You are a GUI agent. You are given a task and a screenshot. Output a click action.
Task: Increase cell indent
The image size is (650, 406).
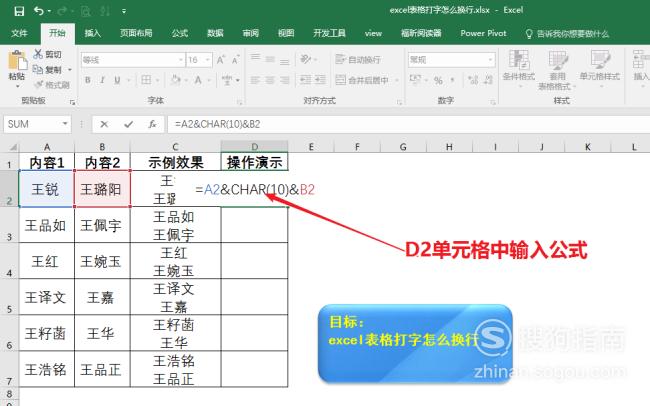(x=320, y=79)
